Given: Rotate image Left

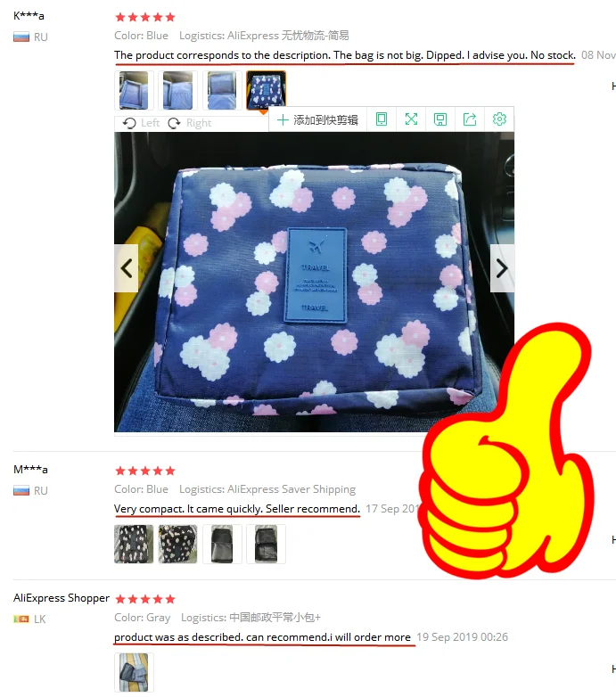Looking at the screenshot, I should 141,123.
